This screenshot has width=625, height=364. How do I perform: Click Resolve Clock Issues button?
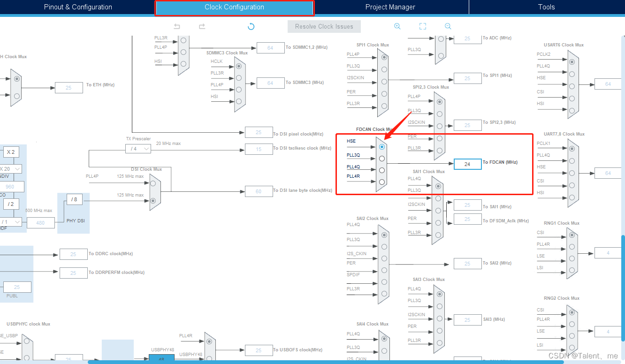click(x=324, y=26)
